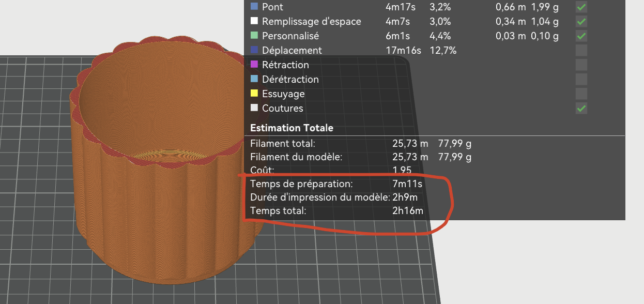Image resolution: width=644 pixels, height=304 pixels.
Task: Click the Coutures color swatch
Action: (x=254, y=108)
